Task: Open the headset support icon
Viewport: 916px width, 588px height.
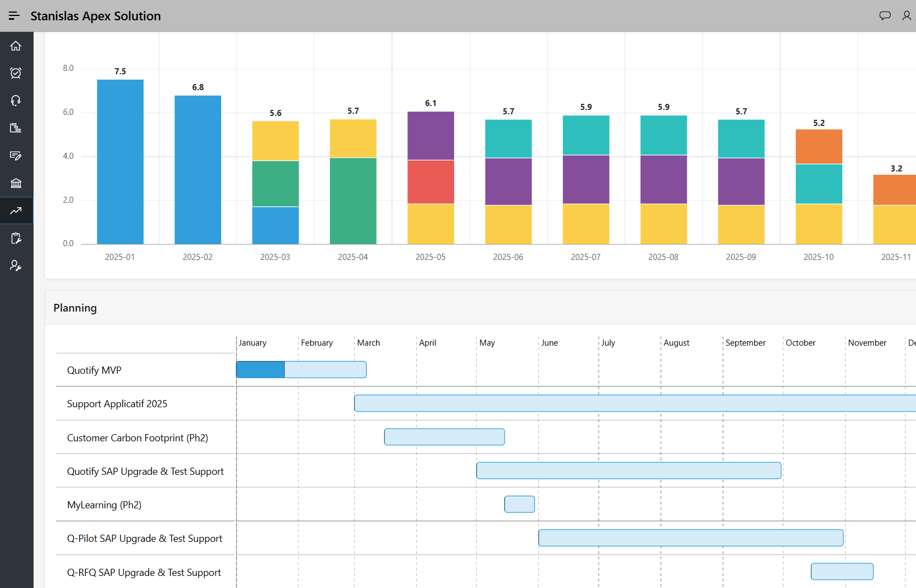Action: [x=16, y=101]
